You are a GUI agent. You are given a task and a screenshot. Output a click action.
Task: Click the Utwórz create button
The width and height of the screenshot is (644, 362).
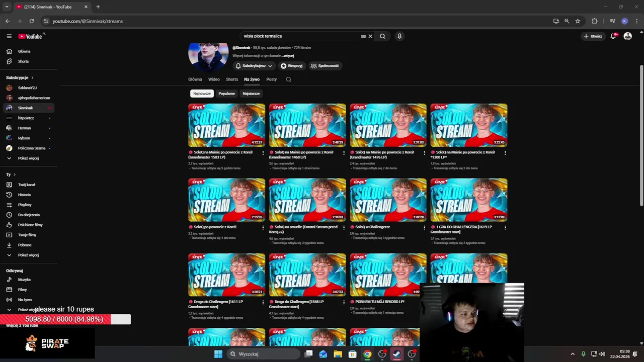pyautogui.click(x=593, y=36)
